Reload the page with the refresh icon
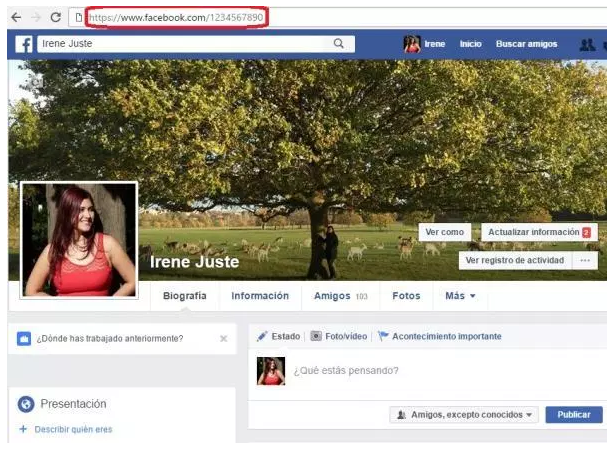The image size is (613, 468). tap(56, 17)
